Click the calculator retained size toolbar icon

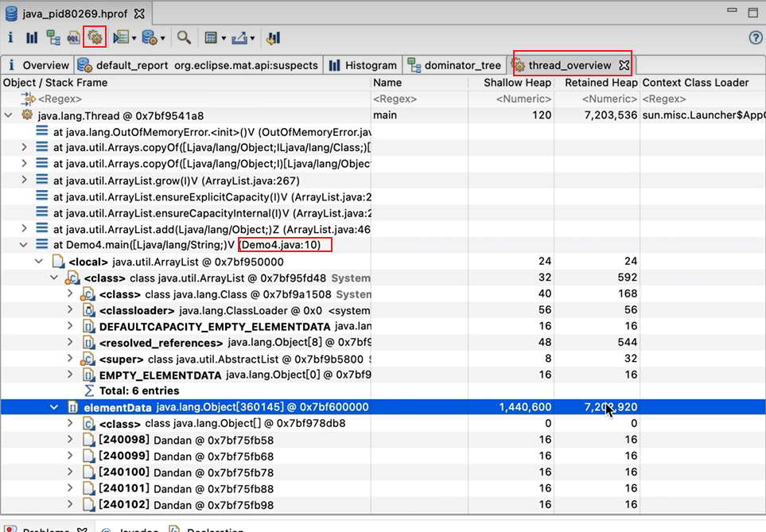pos(211,37)
